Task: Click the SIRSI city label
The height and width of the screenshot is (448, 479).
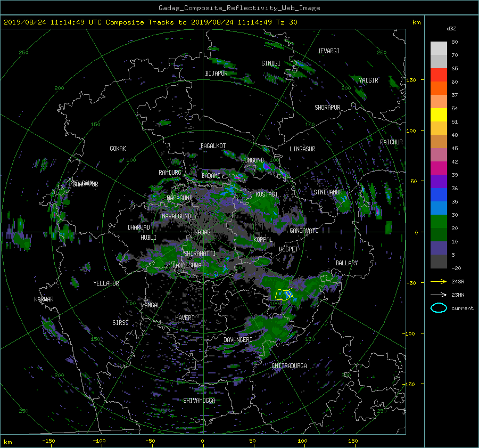Action: [x=120, y=323]
